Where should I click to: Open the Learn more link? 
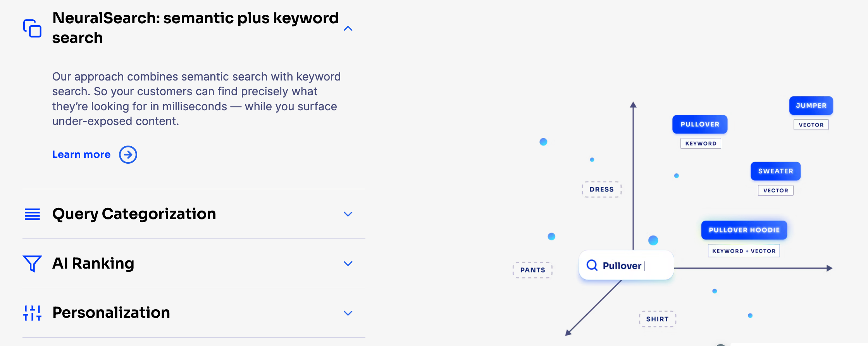(81, 154)
